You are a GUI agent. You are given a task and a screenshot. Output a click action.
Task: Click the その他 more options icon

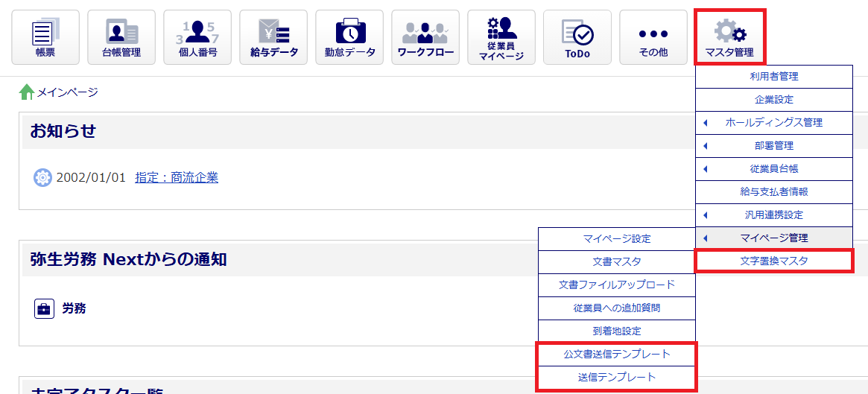point(653,37)
